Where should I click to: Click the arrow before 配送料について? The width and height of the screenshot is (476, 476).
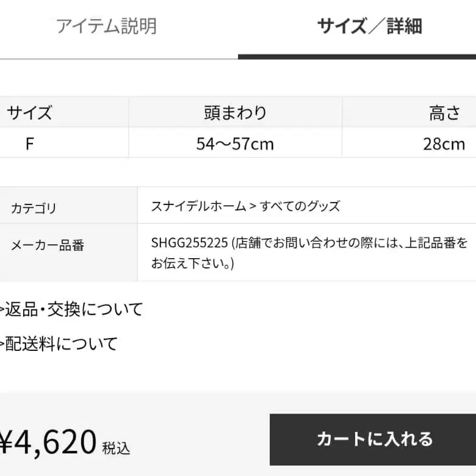pyautogui.click(x=2, y=344)
